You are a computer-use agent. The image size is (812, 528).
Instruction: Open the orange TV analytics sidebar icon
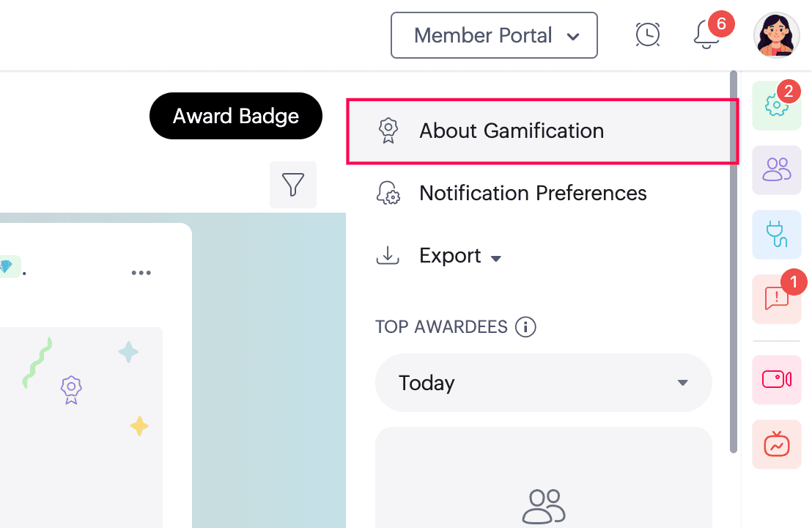coord(776,444)
